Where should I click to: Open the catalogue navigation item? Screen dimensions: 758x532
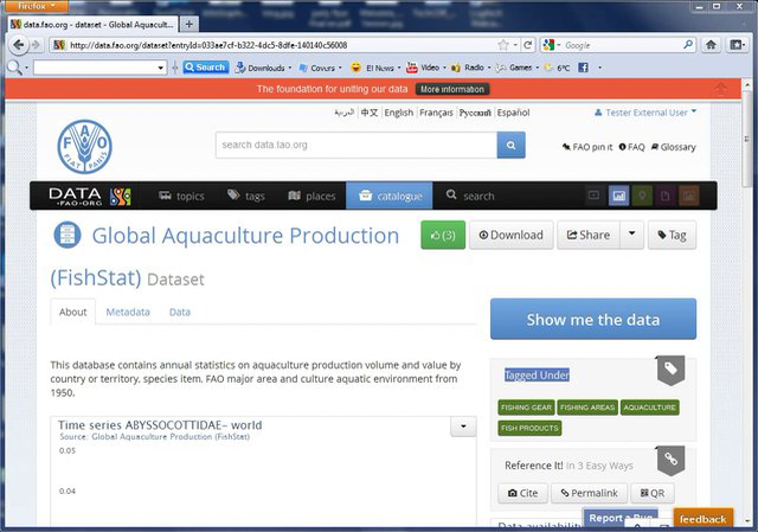[389, 196]
